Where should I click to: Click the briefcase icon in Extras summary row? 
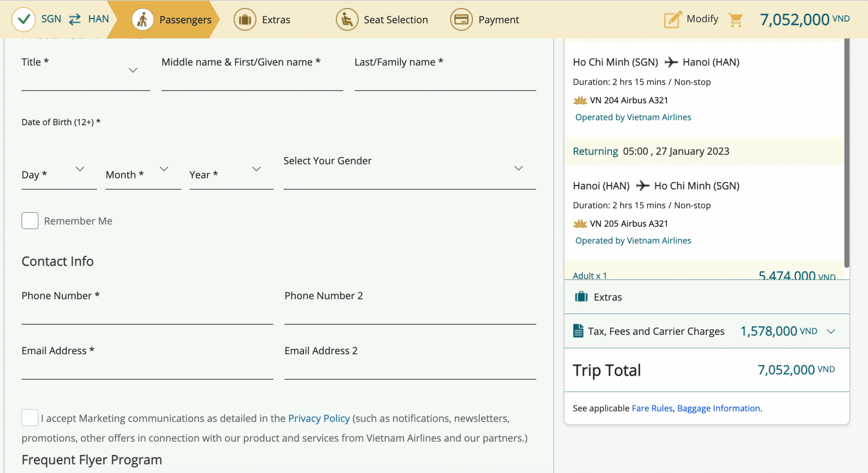[x=581, y=297]
